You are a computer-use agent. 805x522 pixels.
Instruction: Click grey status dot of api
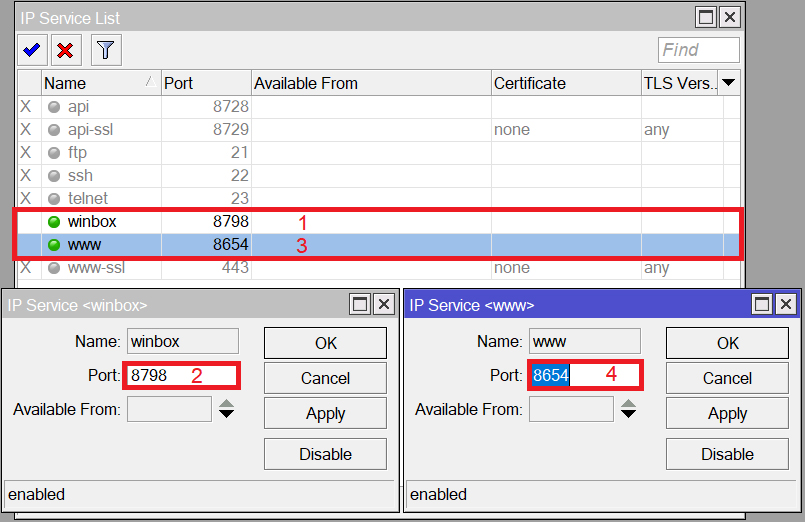pyautogui.click(x=54, y=107)
